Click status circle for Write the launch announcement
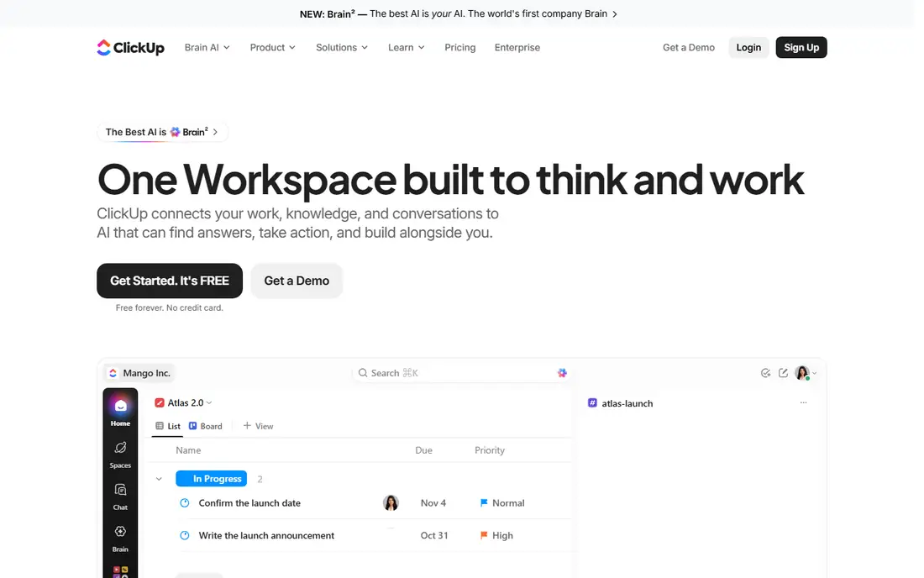Screen dimensions: 924x578 tap(185, 536)
